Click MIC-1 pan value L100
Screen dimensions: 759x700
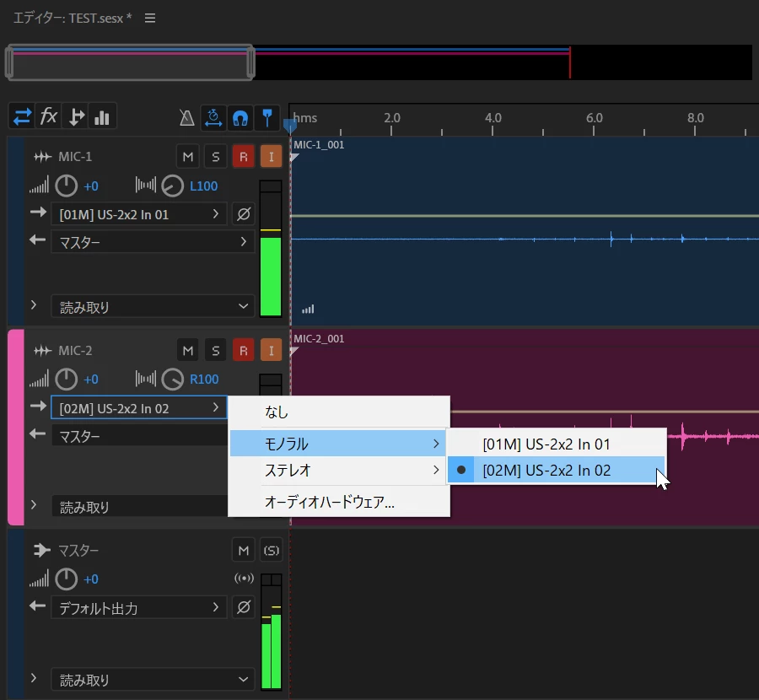click(x=204, y=186)
